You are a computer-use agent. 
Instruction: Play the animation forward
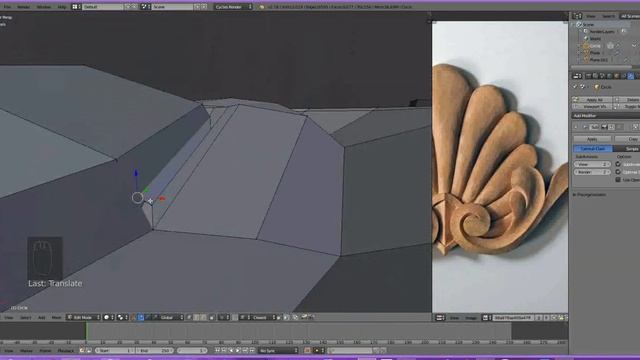(x=238, y=351)
